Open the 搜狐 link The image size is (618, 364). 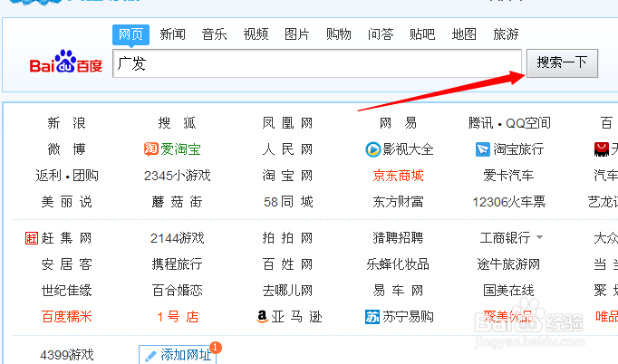[177, 123]
